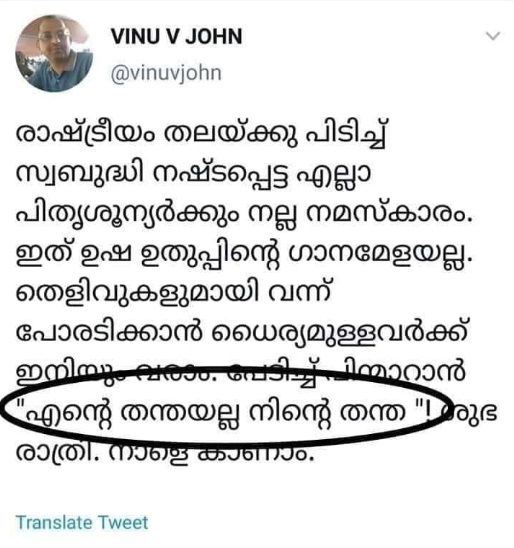The image size is (514, 548).
Task: Open the @vinuvjohn handle link
Action: [166, 73]
